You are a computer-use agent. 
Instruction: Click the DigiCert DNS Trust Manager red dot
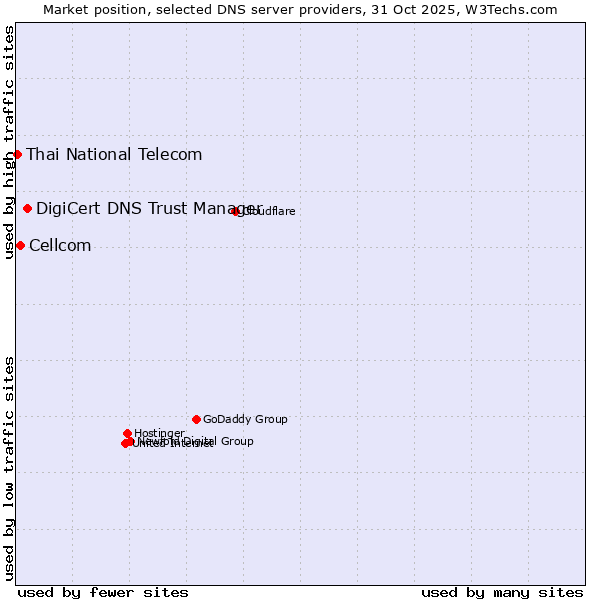coord(27,208)
